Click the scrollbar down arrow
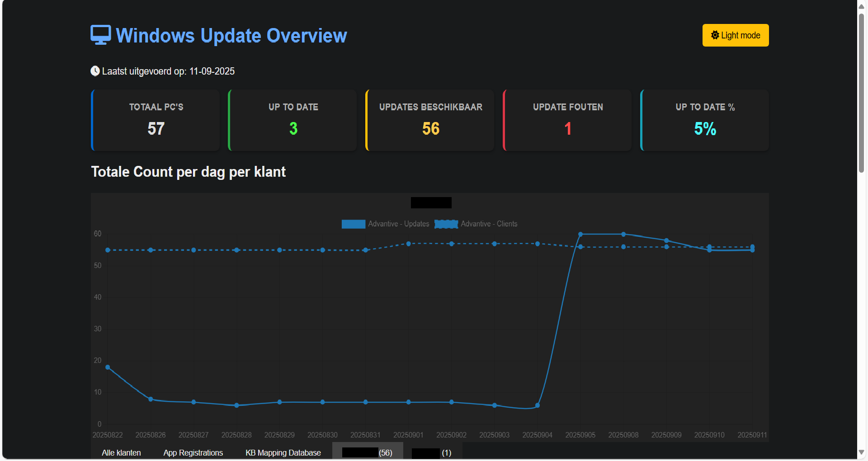Screen dimensions: 868x461 pos(862,452)
